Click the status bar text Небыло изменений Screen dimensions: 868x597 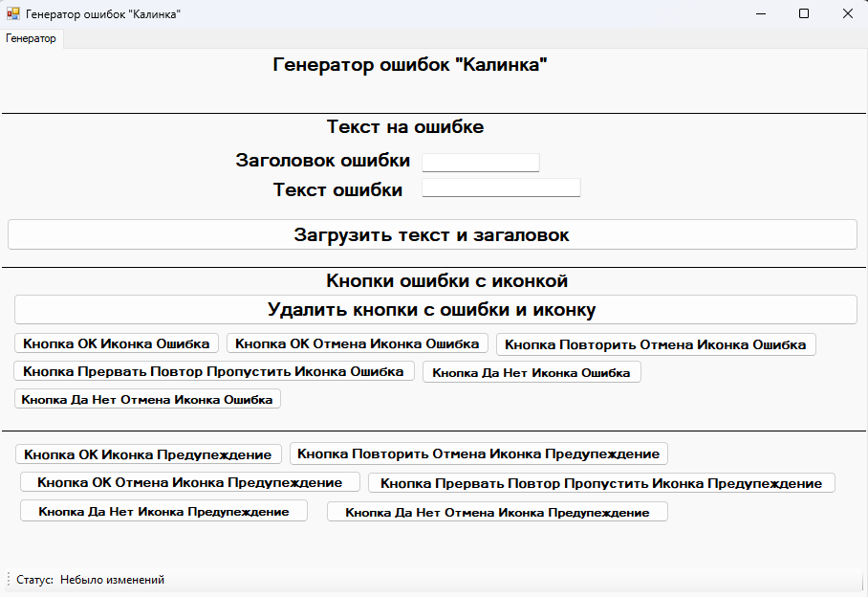[x=112, y=580]
